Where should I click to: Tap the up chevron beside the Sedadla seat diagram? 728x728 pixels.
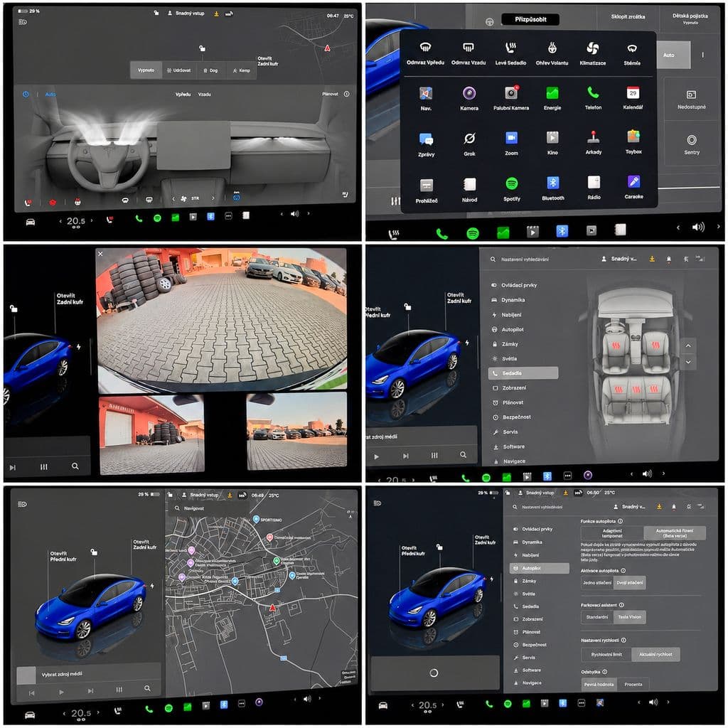688,346
